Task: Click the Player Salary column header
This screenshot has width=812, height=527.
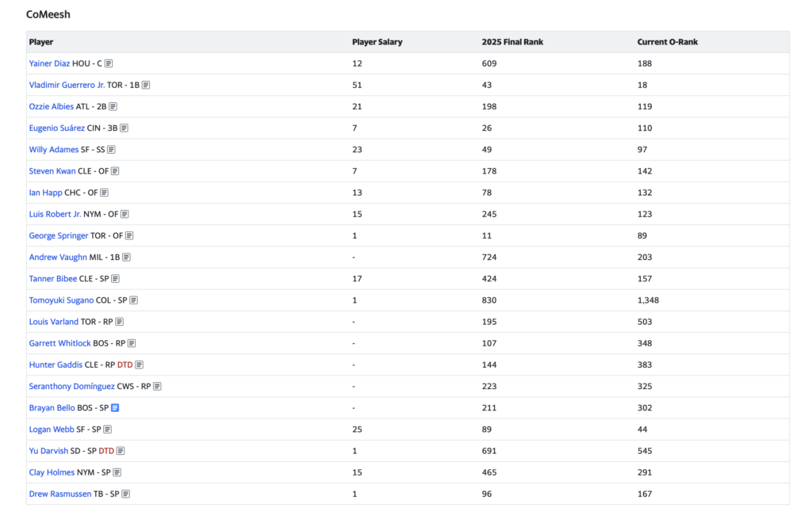Action: (377, 42)
